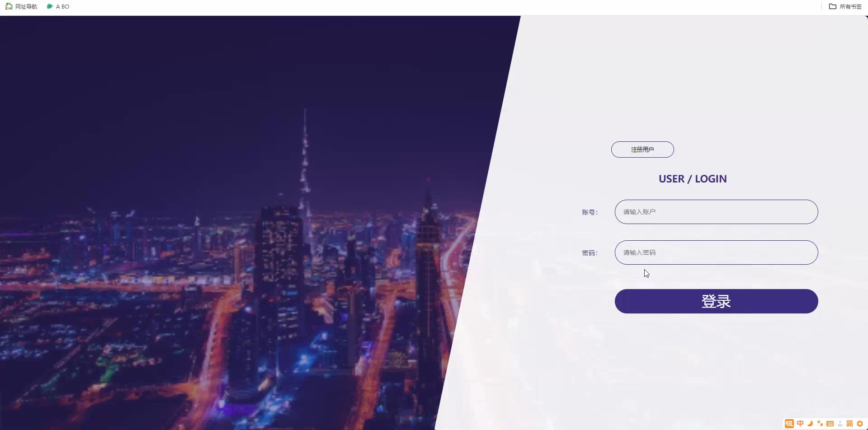Focus the 请输入账户 account field
The width and height of the screenshot is (868, 430).
coord(716,212)
